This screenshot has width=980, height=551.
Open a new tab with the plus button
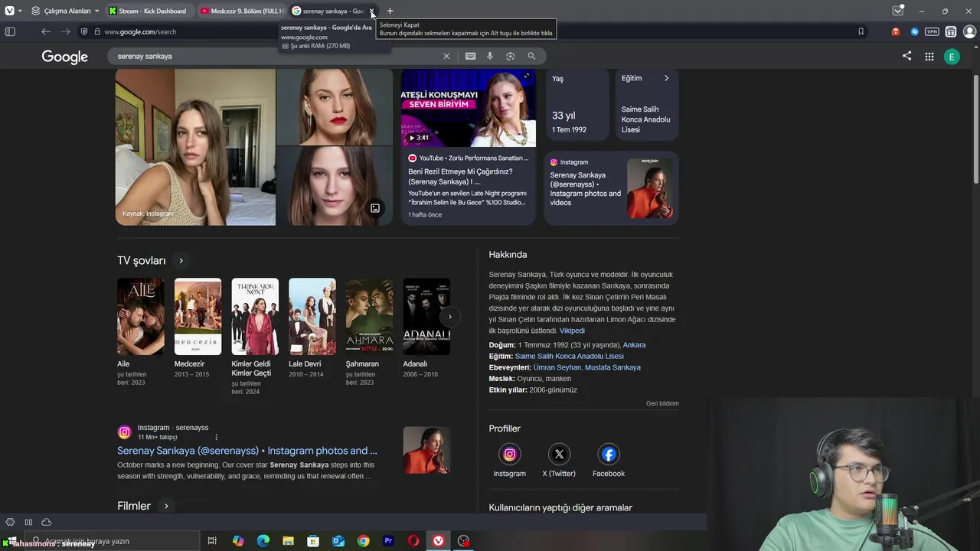click(x=390, y=11)
